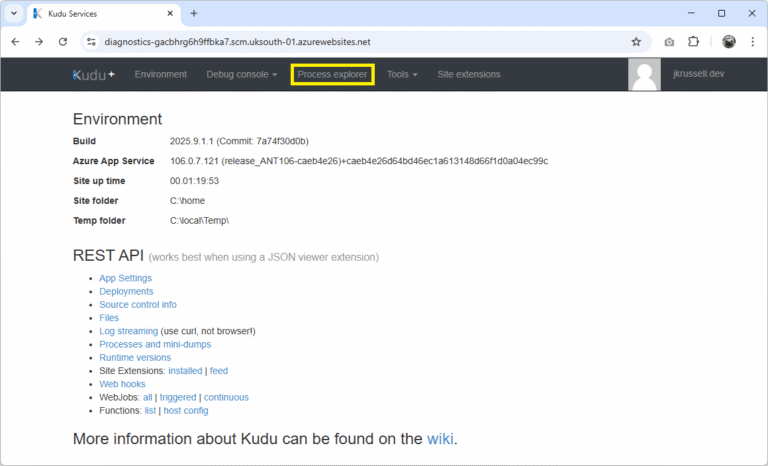This screenshot has width=768, height=466.
Task: Click the Azure App Service version string
Action: point(359,161)
